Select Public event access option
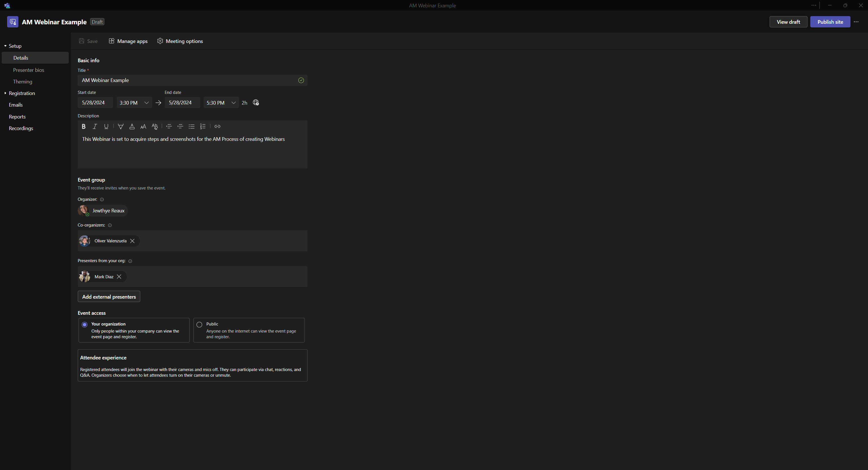Viewport: 868px width, 470px height. (200, 324)
